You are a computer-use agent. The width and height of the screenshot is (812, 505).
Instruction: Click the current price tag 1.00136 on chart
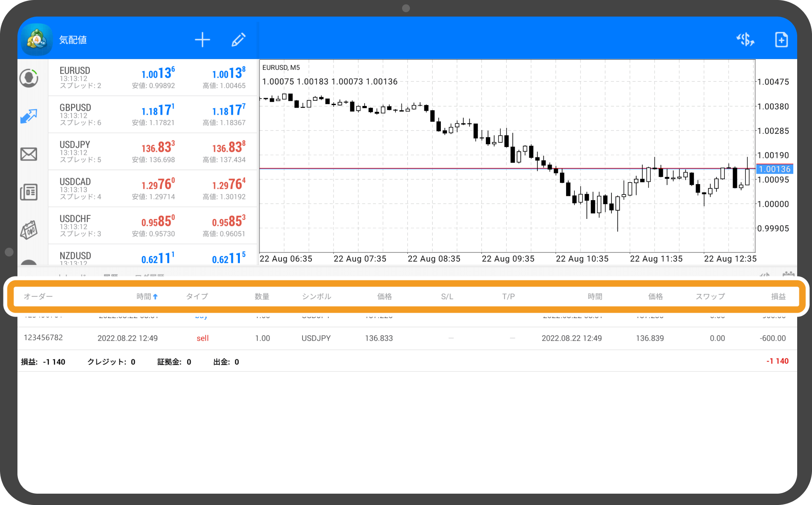(775, 169)
